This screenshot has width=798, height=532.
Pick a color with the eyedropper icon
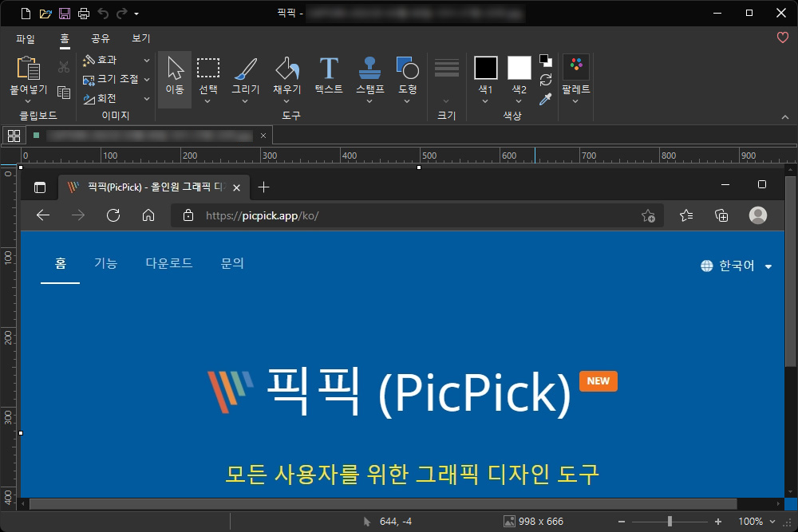(x=546, y=99)
